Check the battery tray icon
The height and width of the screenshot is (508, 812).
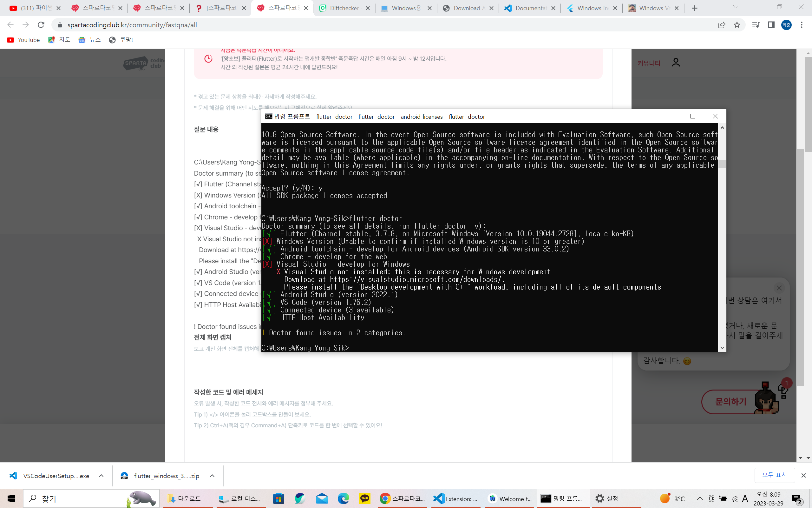click(x=723, y=499)
